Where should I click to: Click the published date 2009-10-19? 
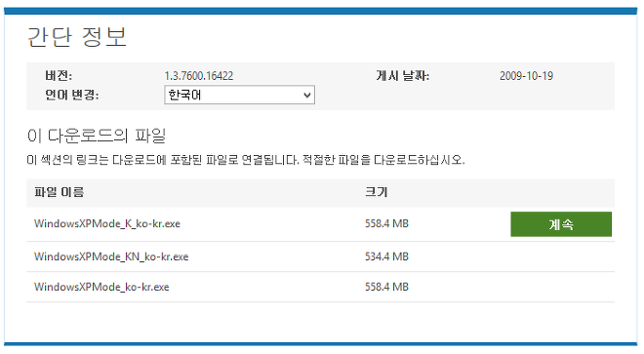coord(526,76)
